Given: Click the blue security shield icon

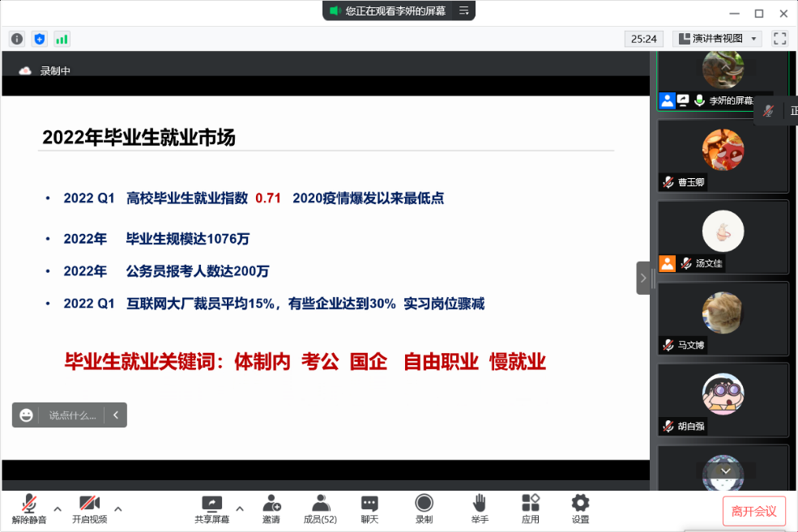Looking at the screenshot, I should pyautogui.click(x=39, y=38).
